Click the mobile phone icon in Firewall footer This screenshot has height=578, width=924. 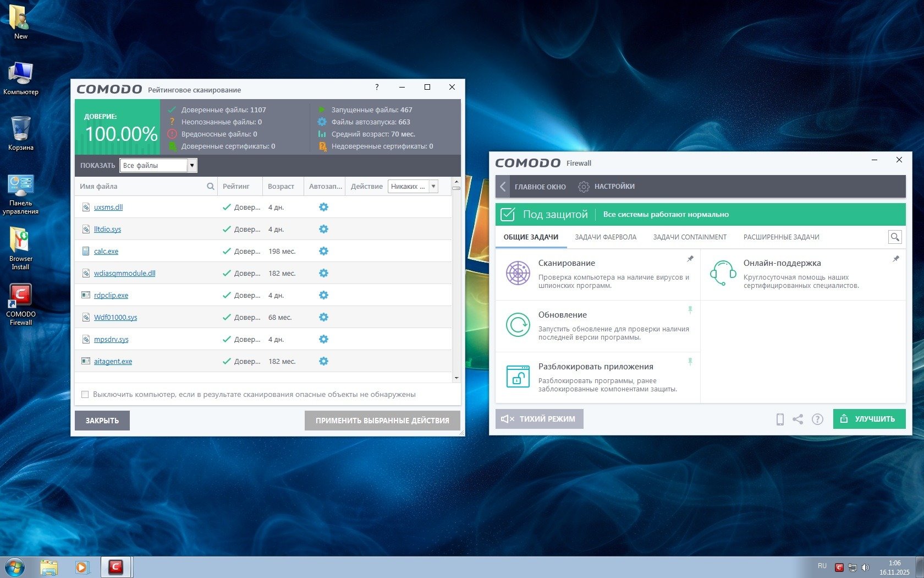point(780,419)
